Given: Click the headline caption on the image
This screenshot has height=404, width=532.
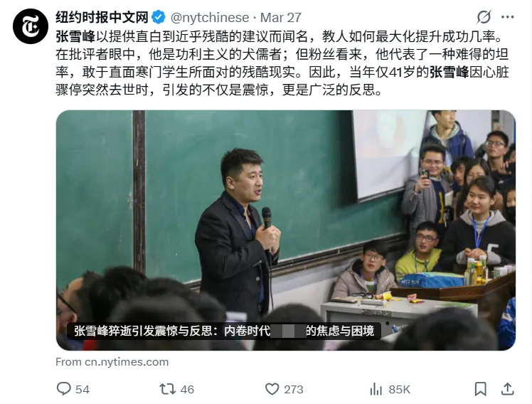Looking at the screenshot, I should [224, 331].
